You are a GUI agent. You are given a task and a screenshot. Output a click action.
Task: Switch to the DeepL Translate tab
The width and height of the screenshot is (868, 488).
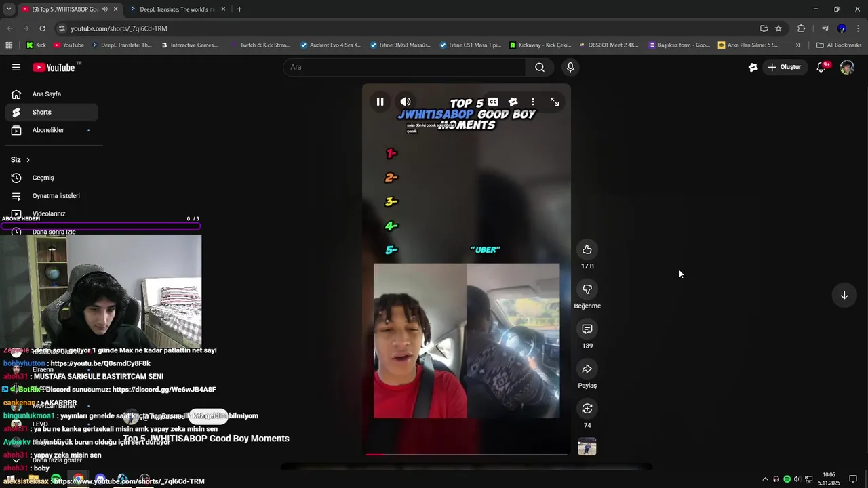pos(176,9)
